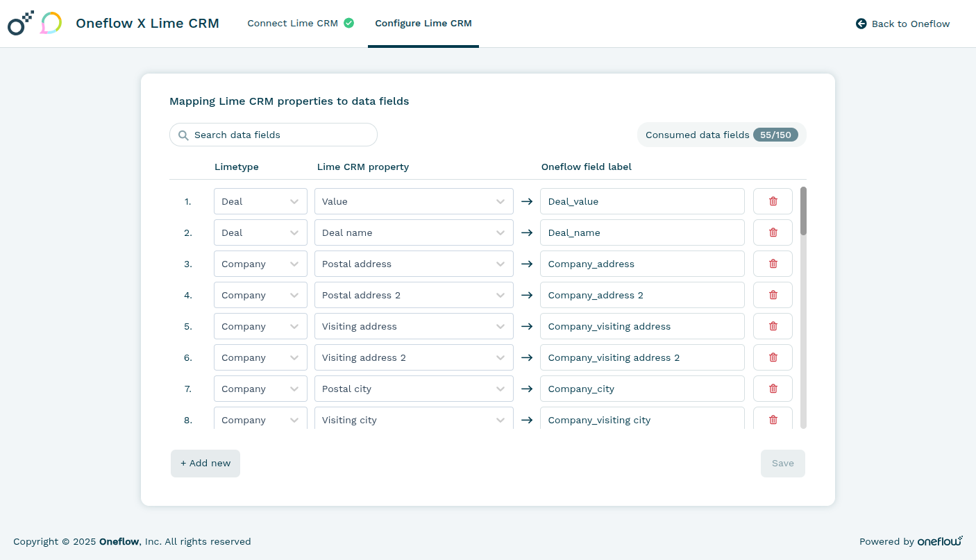
Task: Click the green connected checkmark icon
Action: [x=348, y=23]
